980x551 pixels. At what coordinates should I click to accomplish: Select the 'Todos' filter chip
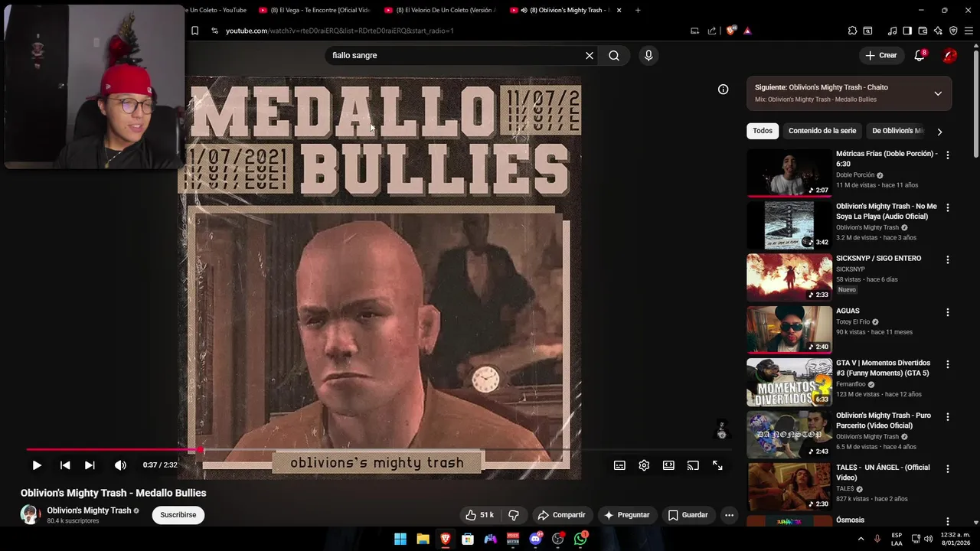point(763,131)
